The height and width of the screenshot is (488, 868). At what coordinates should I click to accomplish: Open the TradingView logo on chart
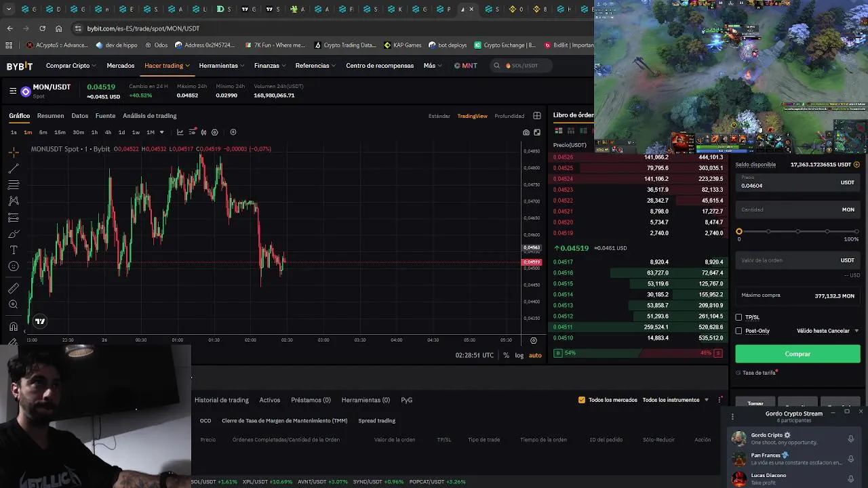[40, 321]
